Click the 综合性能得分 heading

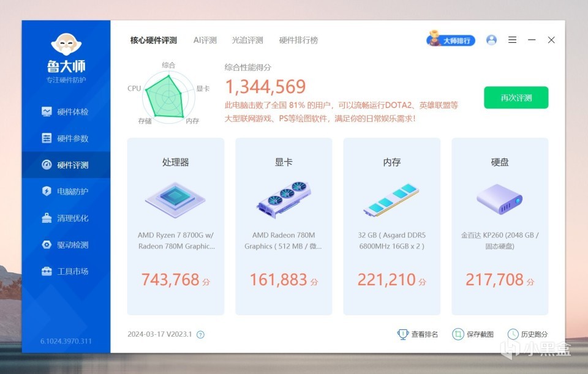click(247, 67)
